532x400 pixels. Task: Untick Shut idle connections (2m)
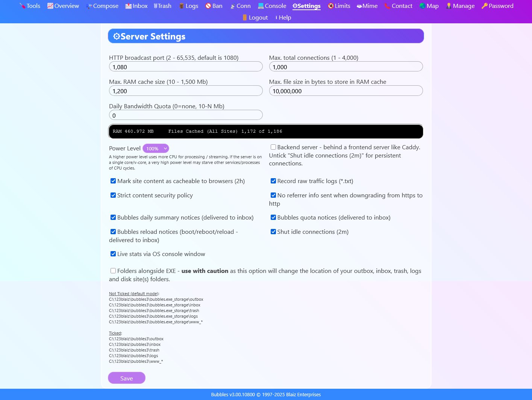coord(273,232)
